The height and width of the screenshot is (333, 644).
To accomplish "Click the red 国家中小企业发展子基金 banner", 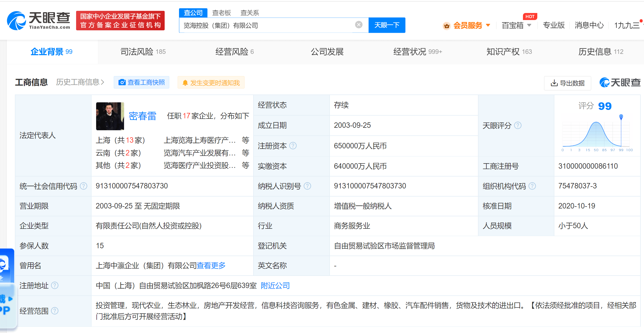I will point(120,21).
